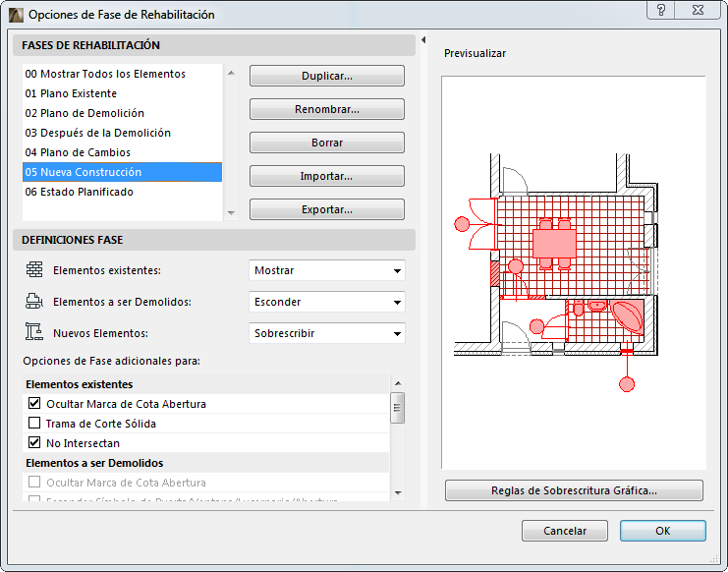Viewport: 728px width, 572px height.
Task: Click the new elements crane icon
Action: coord(34,333)
